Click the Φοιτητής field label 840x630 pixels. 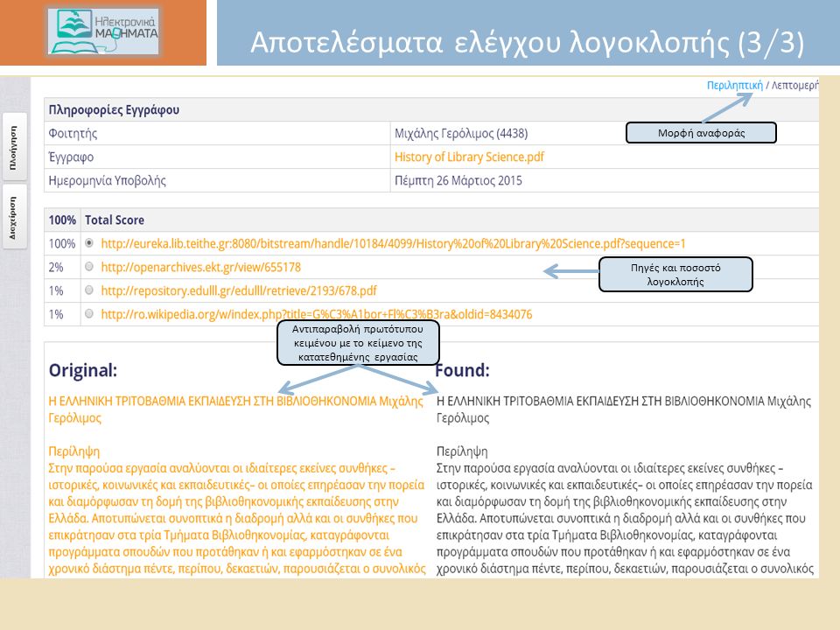coord(73,133)
